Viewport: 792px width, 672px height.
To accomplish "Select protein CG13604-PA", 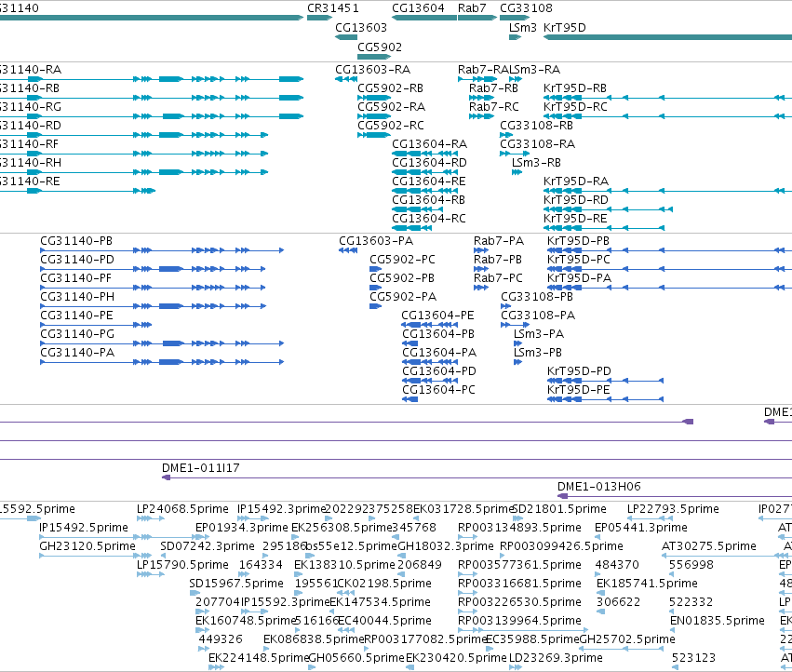I will point(439,353).
